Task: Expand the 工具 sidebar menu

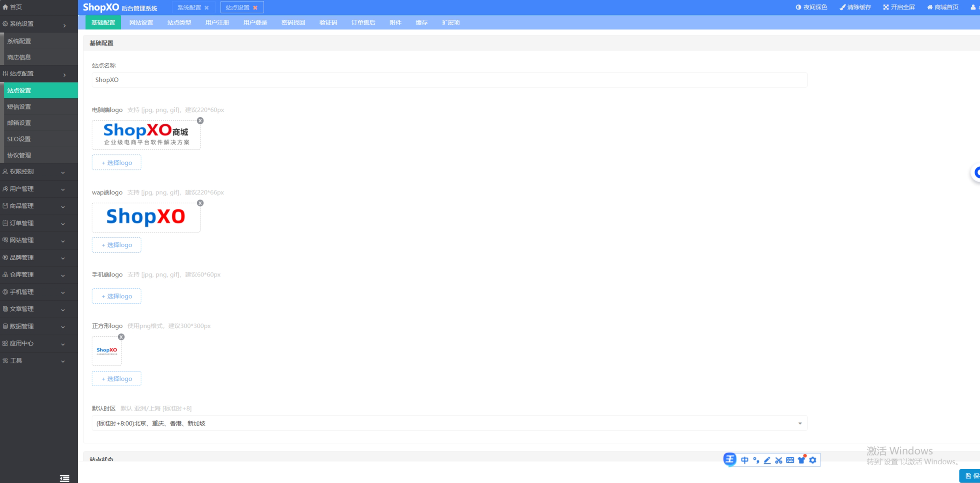Action: pyautogui.click(x=39, y=361)
